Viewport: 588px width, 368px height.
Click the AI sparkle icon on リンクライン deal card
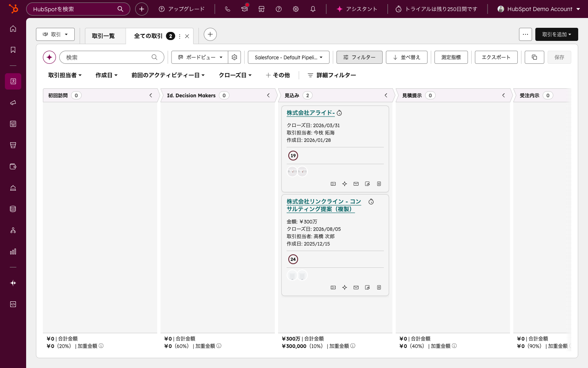pyautogui.click(x=345, y=287)
